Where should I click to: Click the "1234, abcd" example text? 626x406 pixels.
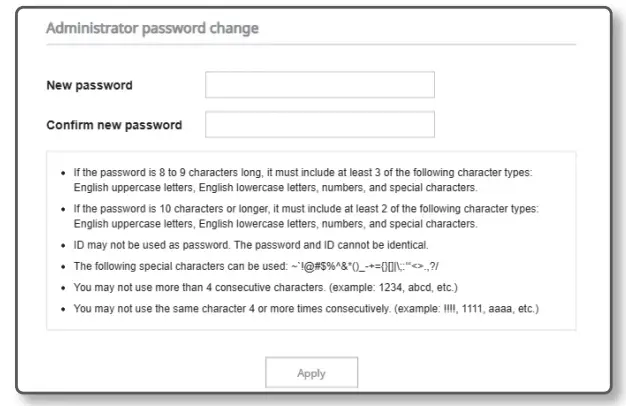click(413, 288)
